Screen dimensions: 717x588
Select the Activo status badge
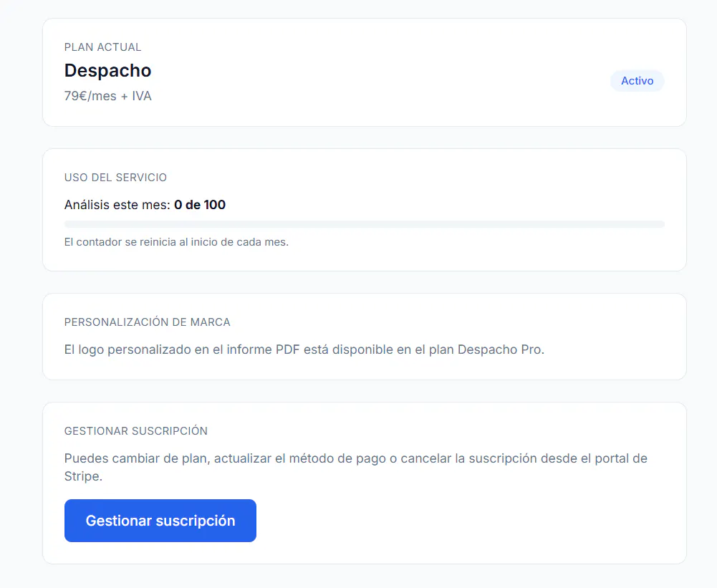[x=637, y=81]
